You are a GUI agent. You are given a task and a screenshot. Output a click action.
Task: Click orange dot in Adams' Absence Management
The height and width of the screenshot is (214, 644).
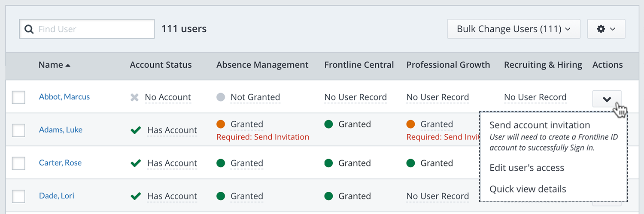pyautogui.click(x=221, y=124)
